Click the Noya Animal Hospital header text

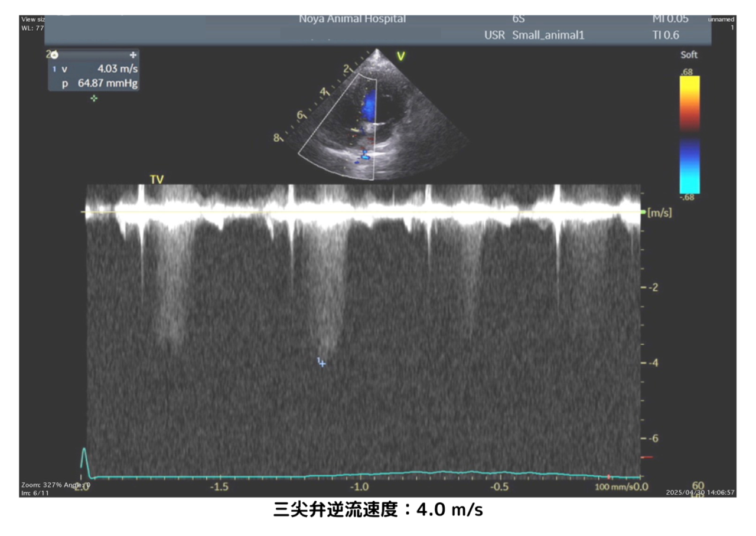click(352, 19)
